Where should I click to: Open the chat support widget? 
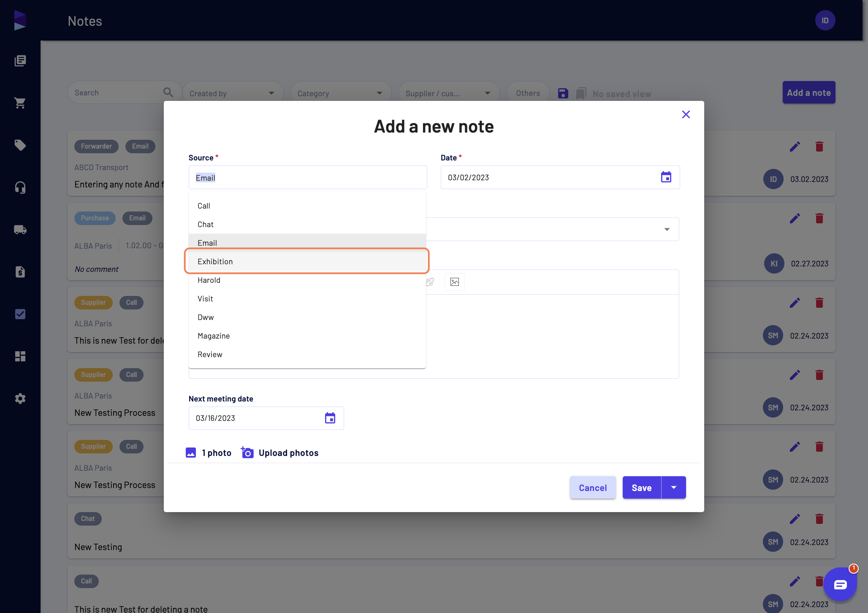[840, 584]
